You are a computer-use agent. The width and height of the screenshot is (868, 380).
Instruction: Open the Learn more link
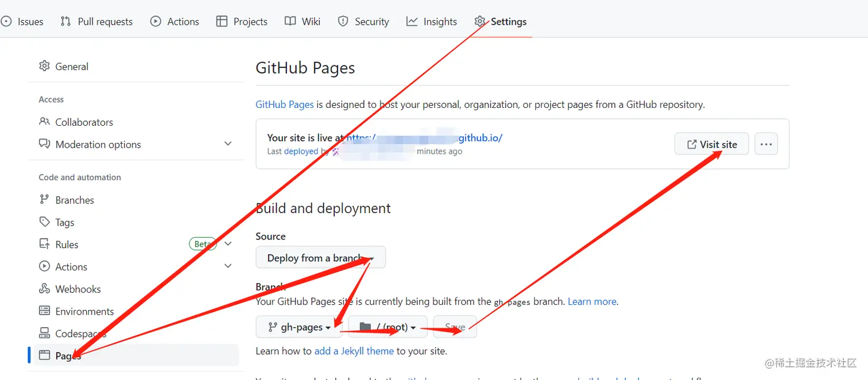[x=592, y=301]
